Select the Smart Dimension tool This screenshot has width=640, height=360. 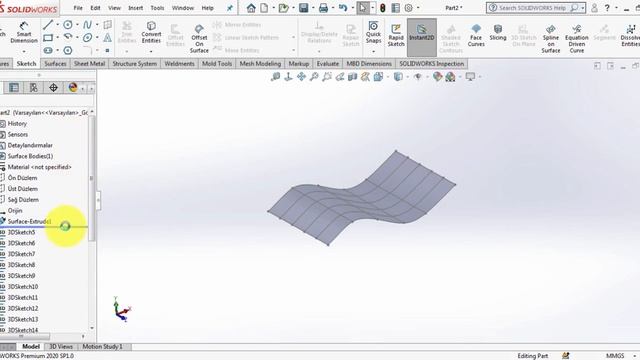pyautogui.click(x=24, y=32)
